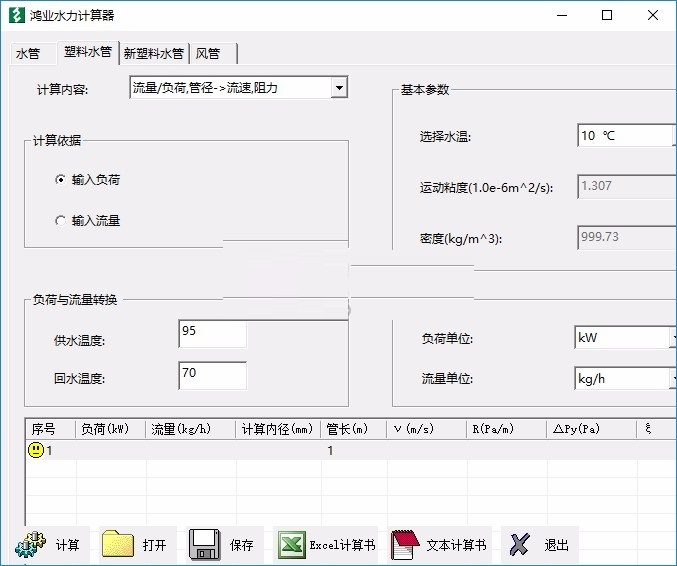Switch to the 塑料水管 tab
This screenshot has width=677, height=566.
tap(88, 52)
